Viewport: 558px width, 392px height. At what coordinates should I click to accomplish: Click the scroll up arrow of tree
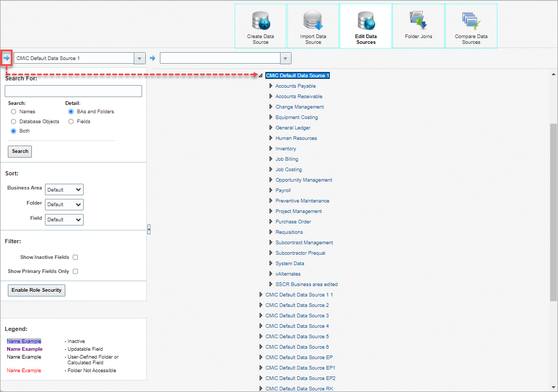coord(553,74)
